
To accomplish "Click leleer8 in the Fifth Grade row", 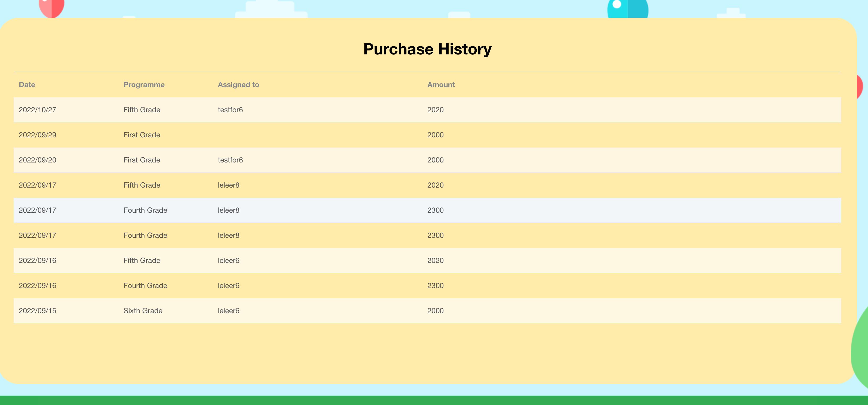I will (x=228, y=185).
